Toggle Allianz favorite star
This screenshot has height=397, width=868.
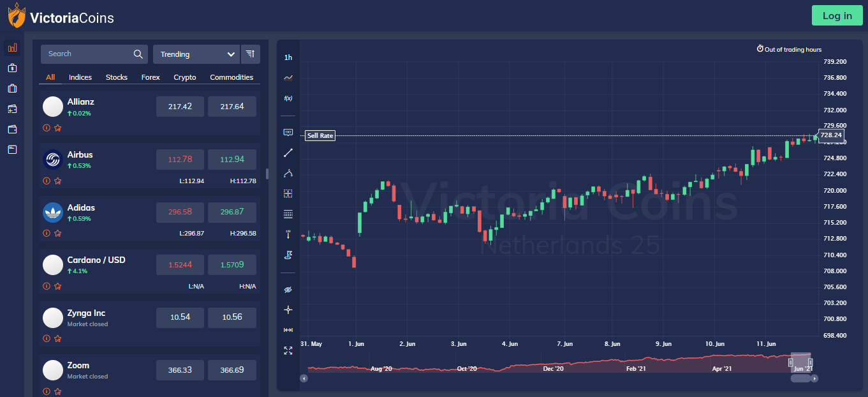coord(57,128)
